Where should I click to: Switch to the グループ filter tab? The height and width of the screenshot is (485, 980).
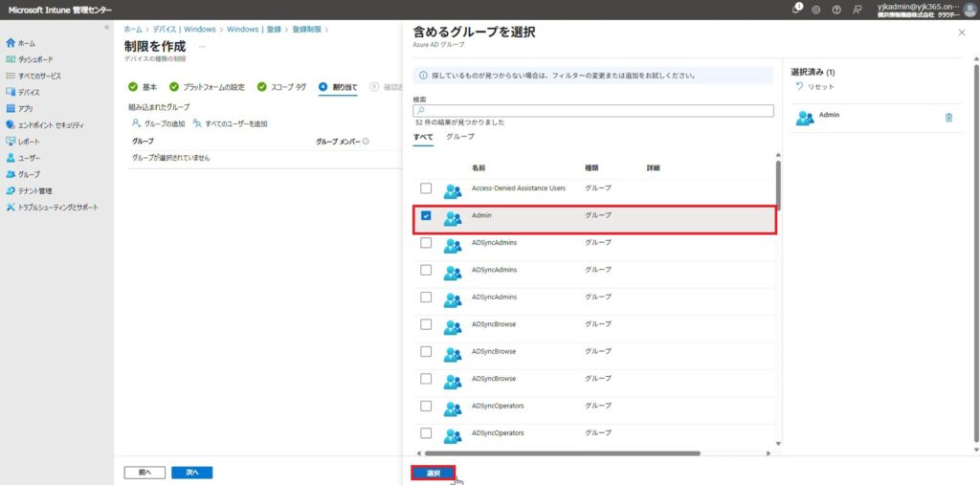[460, 138]
